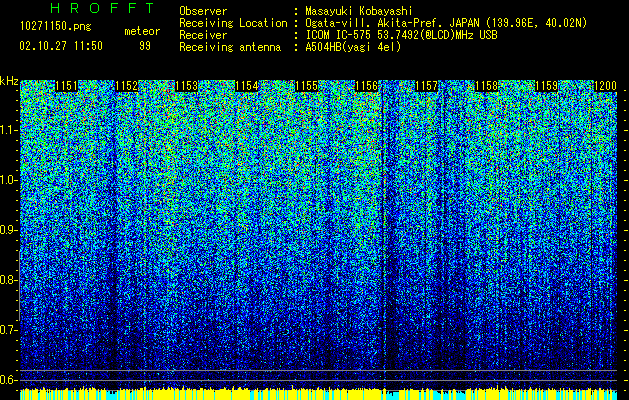Click the 1200 time marker
The height and width of the screenshot is (400, 629).
605,86
